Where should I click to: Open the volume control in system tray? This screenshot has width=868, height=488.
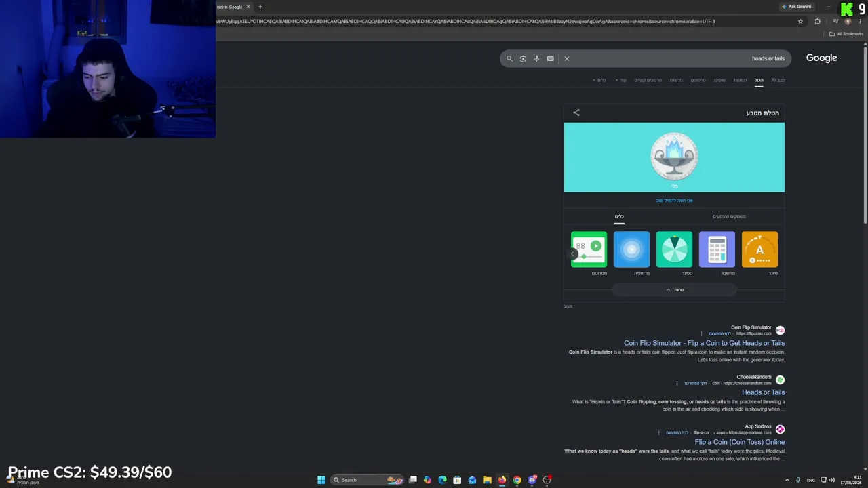click(832, 480)
